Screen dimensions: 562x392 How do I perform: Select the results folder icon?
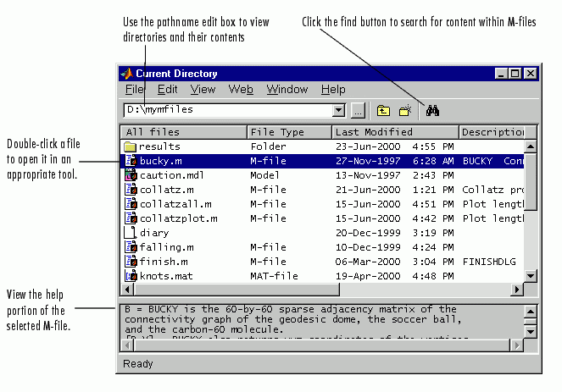[131, 146]
